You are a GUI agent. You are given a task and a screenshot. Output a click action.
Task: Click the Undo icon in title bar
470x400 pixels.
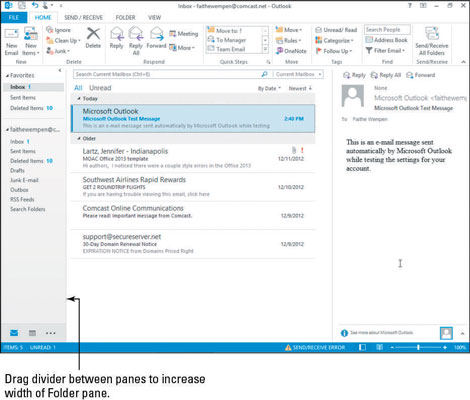pyautogui.click(x=35, y=5)
